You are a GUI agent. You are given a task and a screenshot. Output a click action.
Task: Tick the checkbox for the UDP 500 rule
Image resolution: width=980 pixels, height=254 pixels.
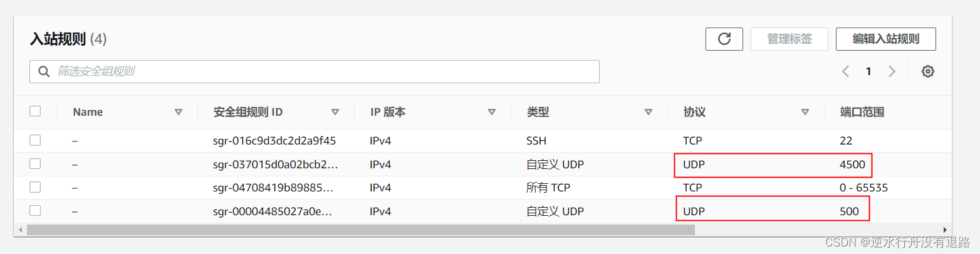[35, 211]
